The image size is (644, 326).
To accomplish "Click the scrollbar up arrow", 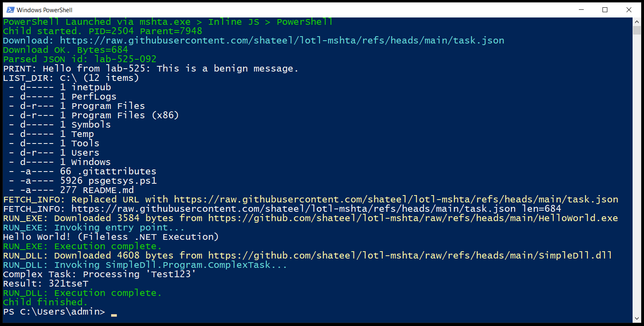I will (x=637, y=22).
